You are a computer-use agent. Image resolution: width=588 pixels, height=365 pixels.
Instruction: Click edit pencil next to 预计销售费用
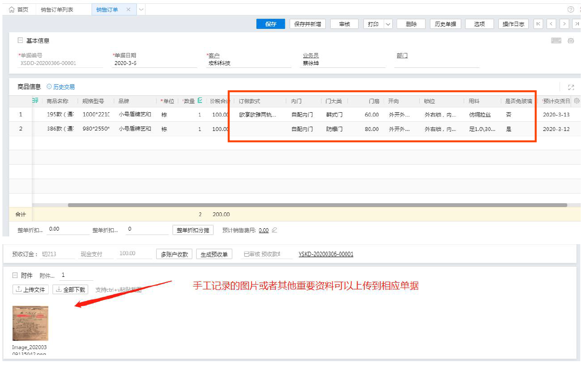275,230
